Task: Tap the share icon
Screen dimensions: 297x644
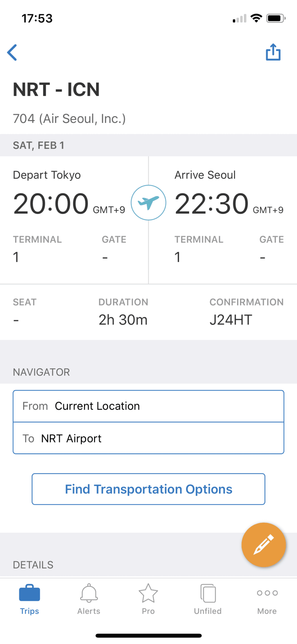Action: coord(273,52)
